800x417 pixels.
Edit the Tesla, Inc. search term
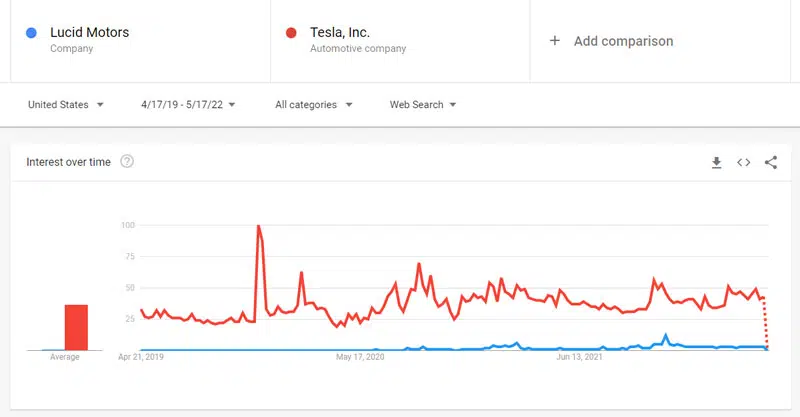click(340, 33)
